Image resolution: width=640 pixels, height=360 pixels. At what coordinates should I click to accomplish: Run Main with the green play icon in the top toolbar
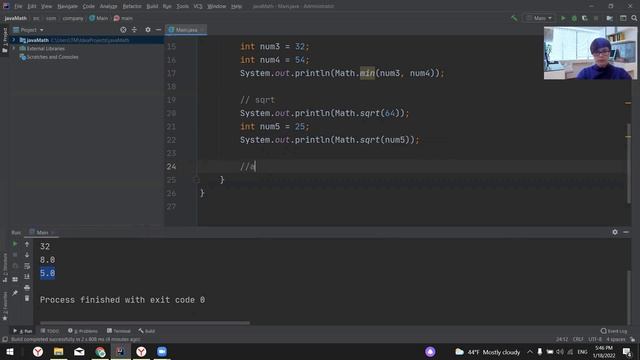click(563, 18)
